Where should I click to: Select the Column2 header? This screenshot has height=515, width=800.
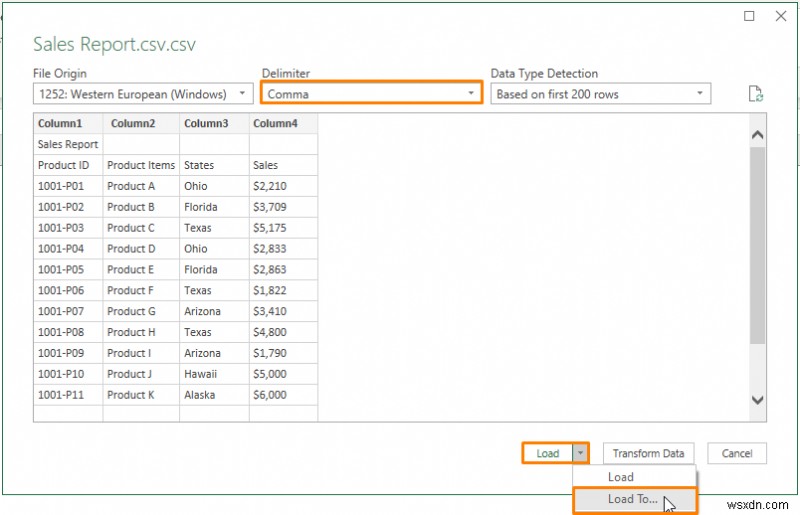click(x=141, y=124)
